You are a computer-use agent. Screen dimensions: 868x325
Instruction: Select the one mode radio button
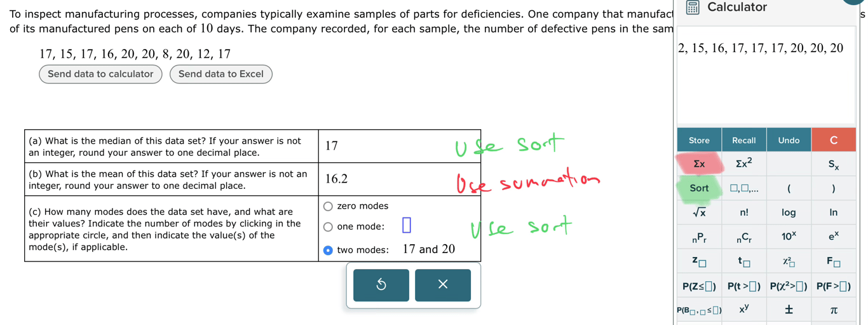tap(328, 227)
